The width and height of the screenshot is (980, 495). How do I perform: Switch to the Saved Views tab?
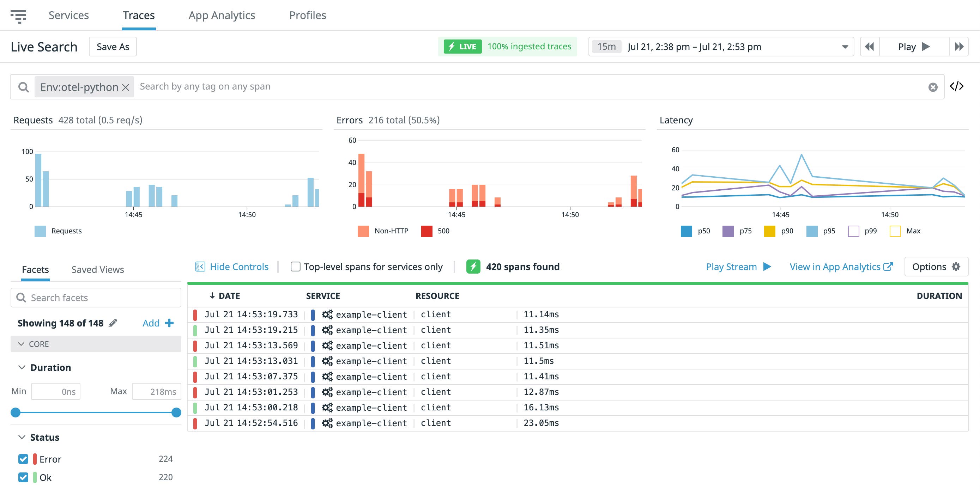[97, 269]
